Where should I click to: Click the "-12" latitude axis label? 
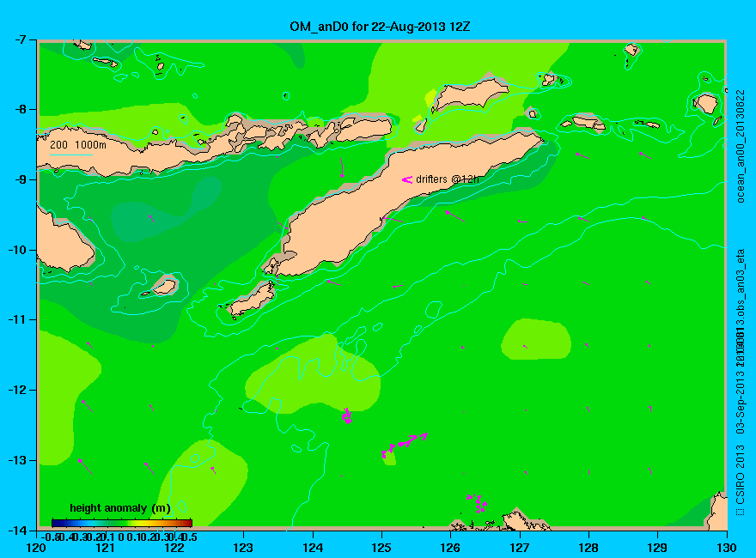pyautogui.click(x=18, y=390)
